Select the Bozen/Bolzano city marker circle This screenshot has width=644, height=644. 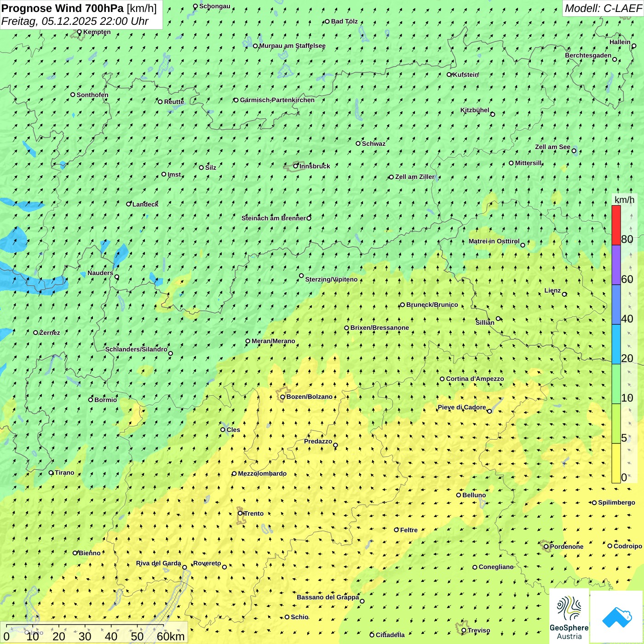[x=283, y=397]
